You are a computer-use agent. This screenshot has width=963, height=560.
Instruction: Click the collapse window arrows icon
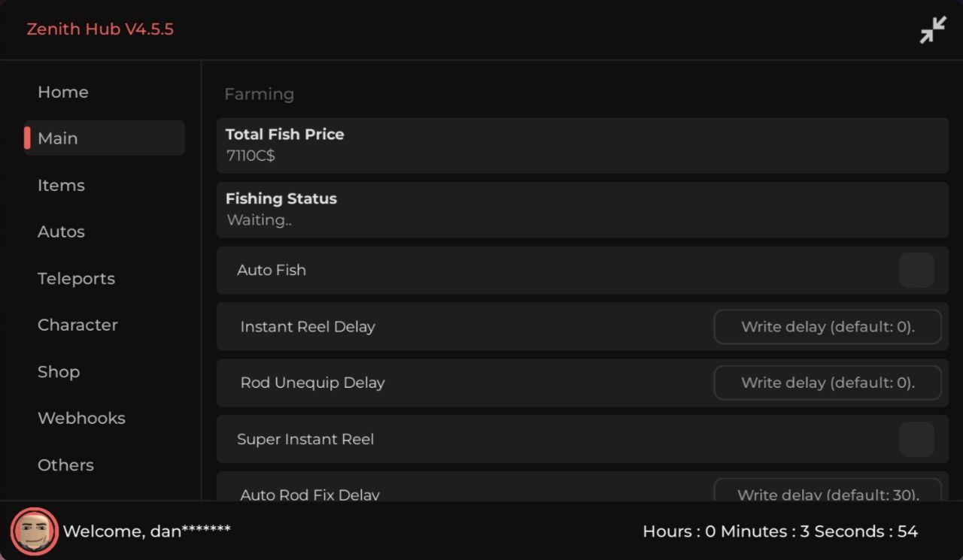point(933,30)
